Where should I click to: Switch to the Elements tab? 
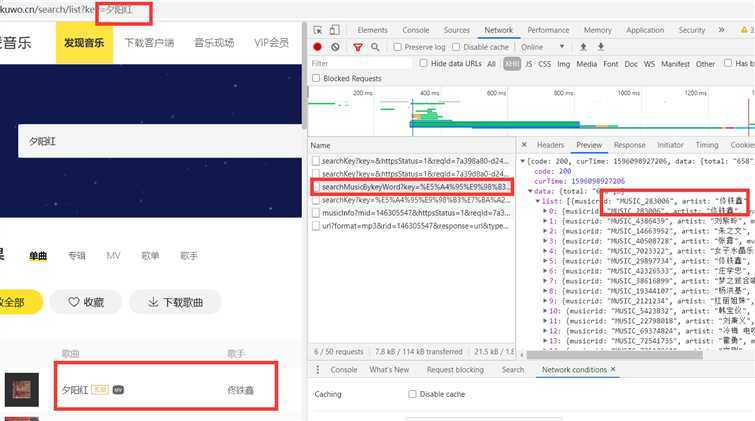point(372,30)
